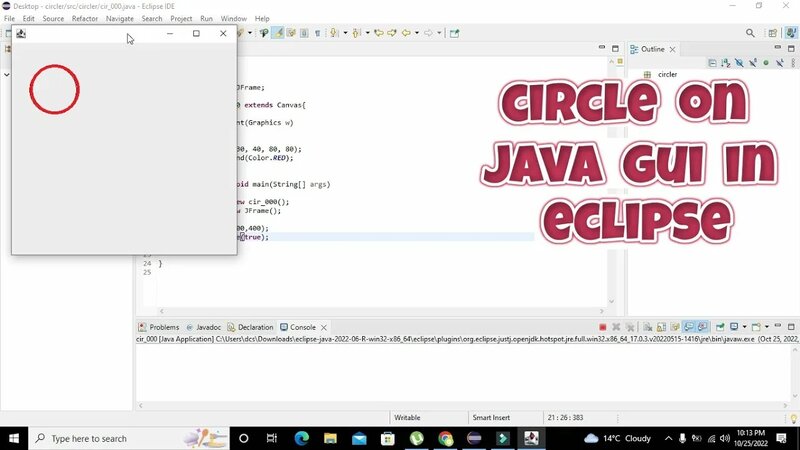The width and height of the screenshot is (800, 450).
Task: Click Clear Console icon
Action: coord(648,327)
